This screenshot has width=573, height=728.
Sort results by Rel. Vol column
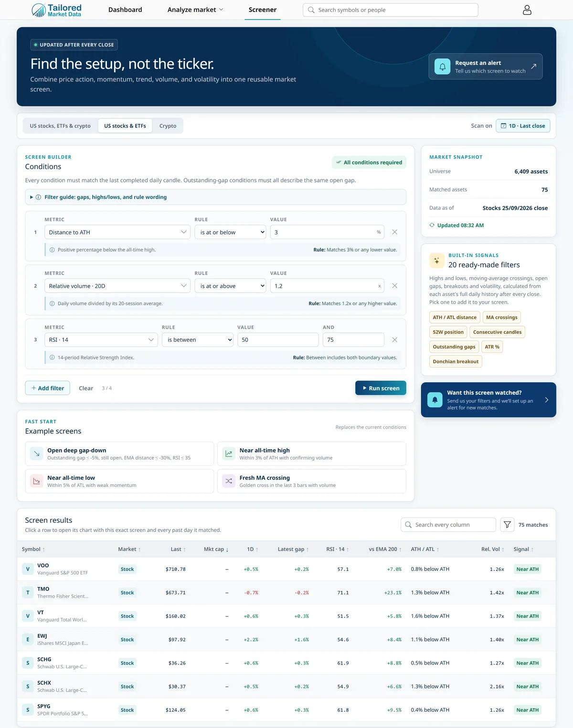[x=493, y=549]
